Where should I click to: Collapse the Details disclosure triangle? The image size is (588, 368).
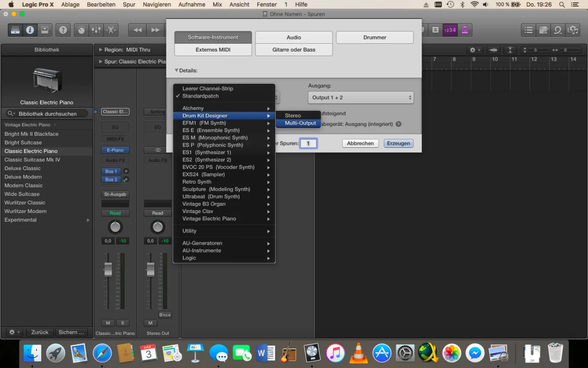(x=177, y=70)
